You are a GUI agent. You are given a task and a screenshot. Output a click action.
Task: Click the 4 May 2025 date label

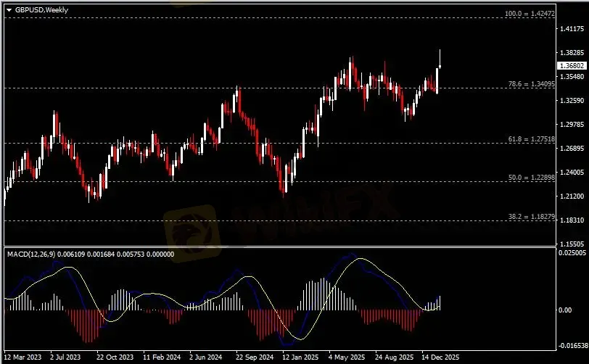[x=346, y=357]
